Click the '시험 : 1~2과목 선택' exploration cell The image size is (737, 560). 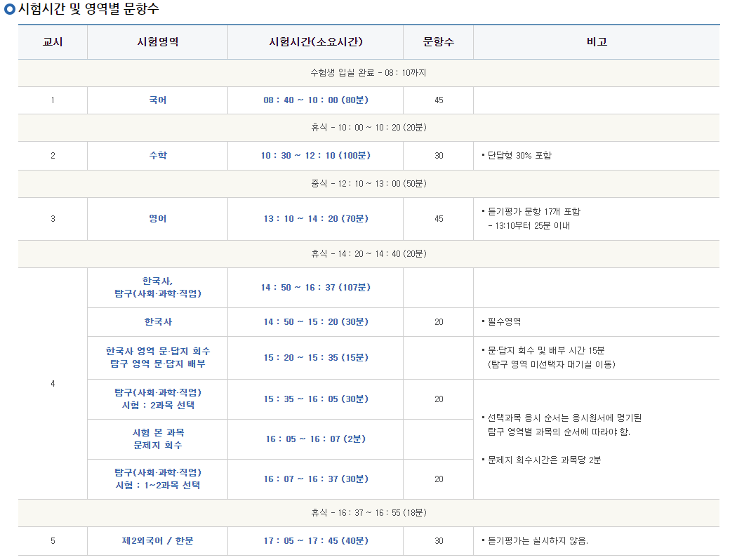157,479
